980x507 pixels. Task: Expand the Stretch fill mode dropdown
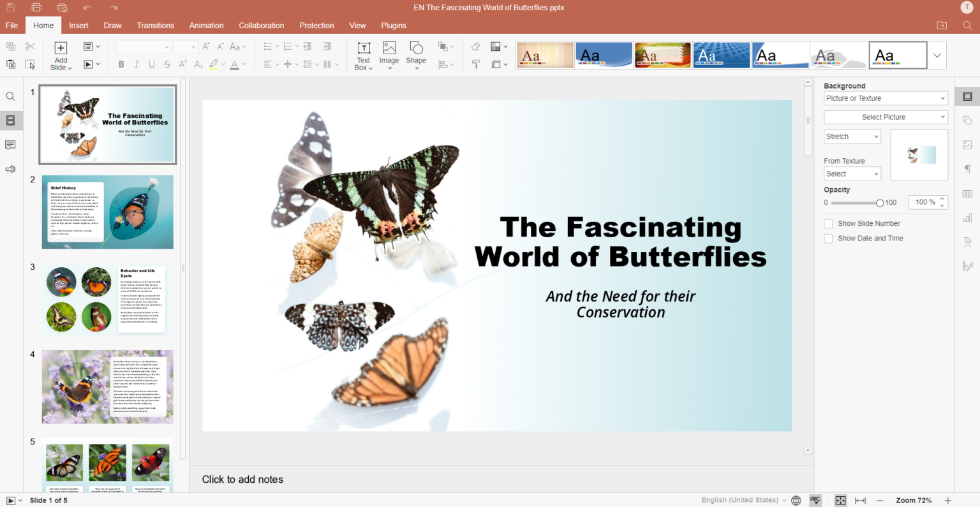pyautogui.click(x=852, y=136)
